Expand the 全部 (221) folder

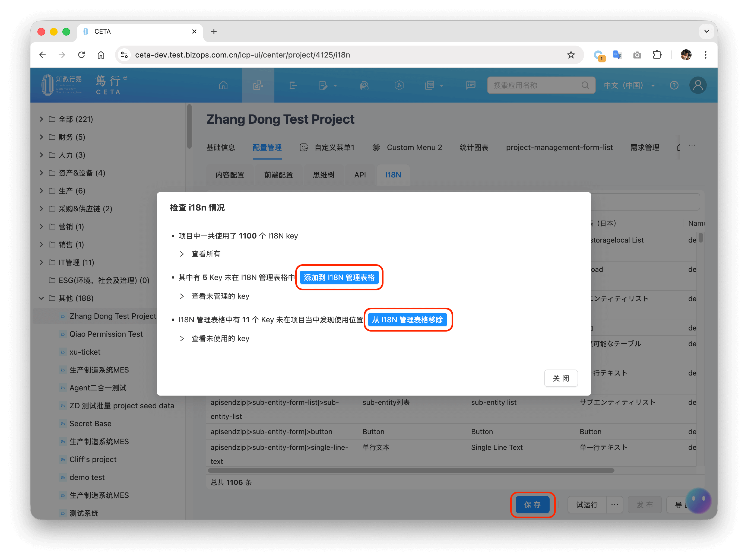(x=41, y=119)
